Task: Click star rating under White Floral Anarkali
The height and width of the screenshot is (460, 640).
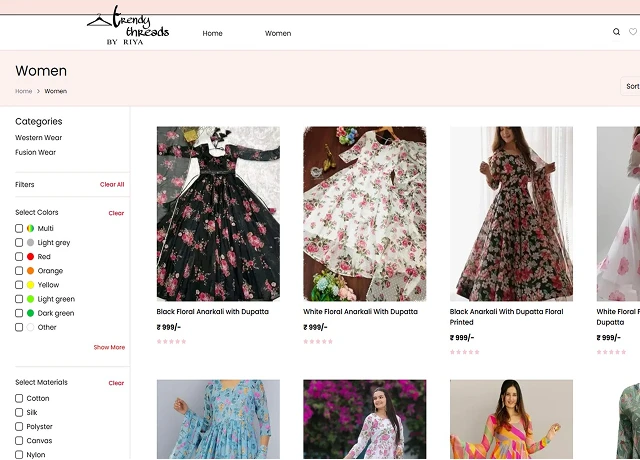Action: (318, 341)
